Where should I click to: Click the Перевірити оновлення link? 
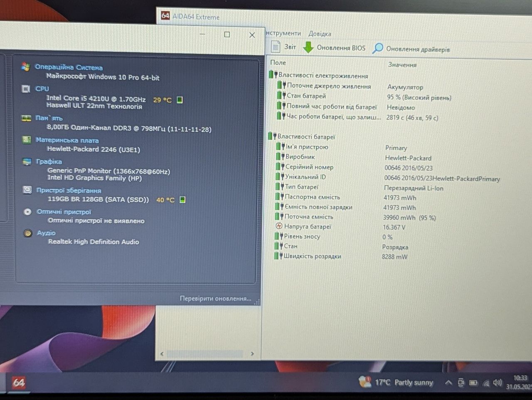tap(215, 298)
